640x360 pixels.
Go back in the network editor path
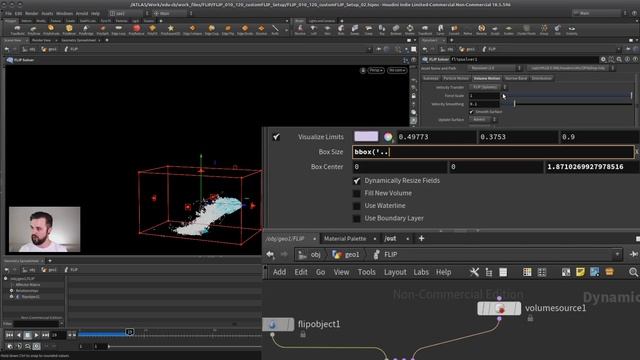[270, 254]
